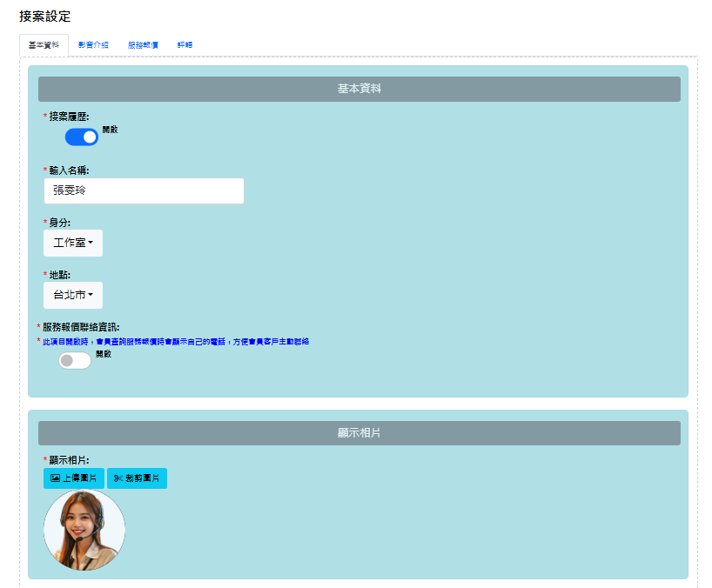This screenshot has height=588, width=712.
Task: Select the 評語 tab
Action: (x=185, y=45)
